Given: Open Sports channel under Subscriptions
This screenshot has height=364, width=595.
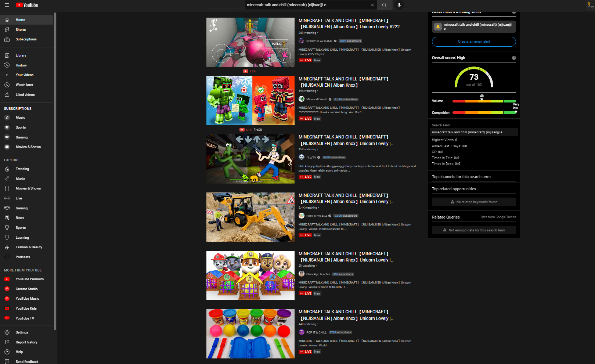Looking at the screenshot, I should [27, 127].
